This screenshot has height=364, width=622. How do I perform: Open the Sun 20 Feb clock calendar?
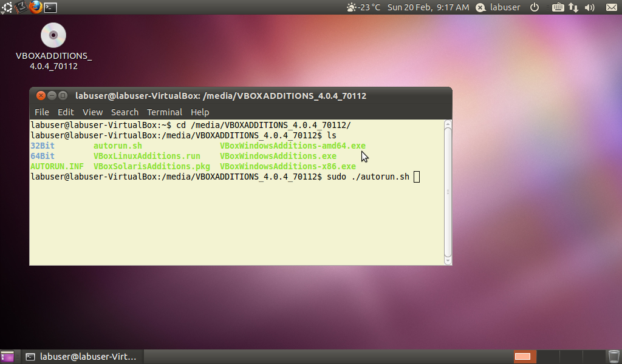(428, 7)
